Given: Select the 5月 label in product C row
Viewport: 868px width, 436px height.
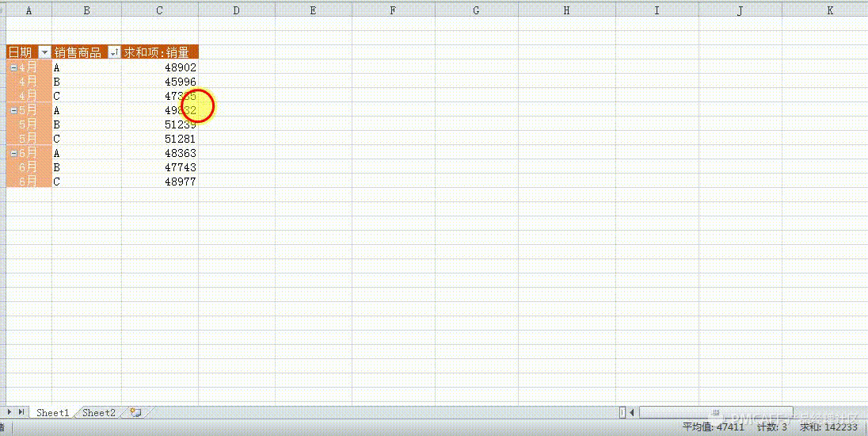Looking at the screenshot, I should coord(29,139).
